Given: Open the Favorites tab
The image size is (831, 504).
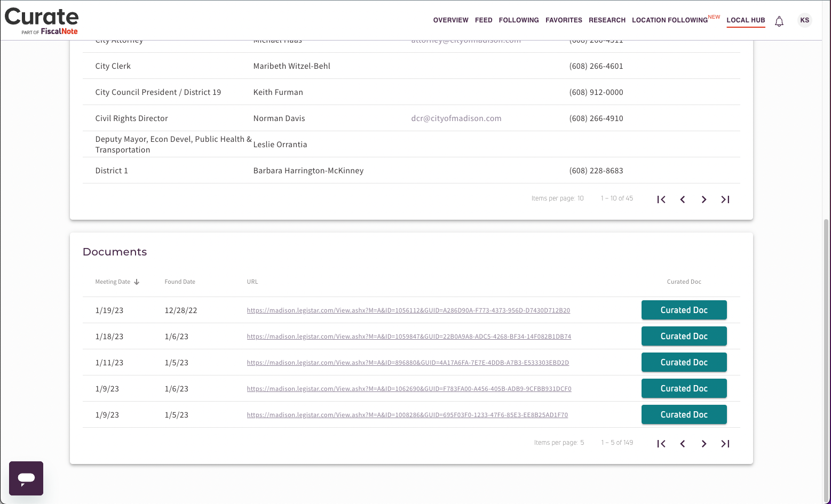Looking at the screenshot, I should pos(564,20).
